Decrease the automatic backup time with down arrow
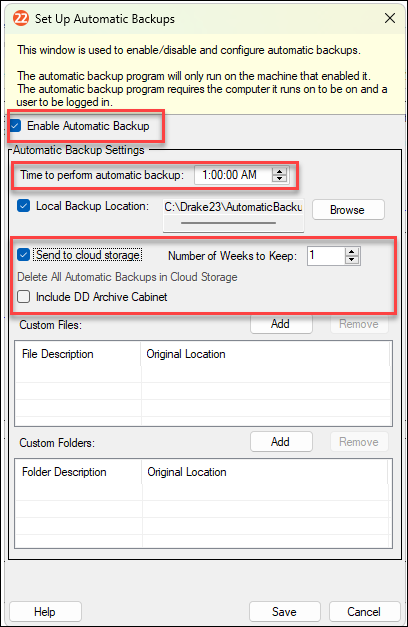This screenshot has width=408, height=627. coord(280,179)
